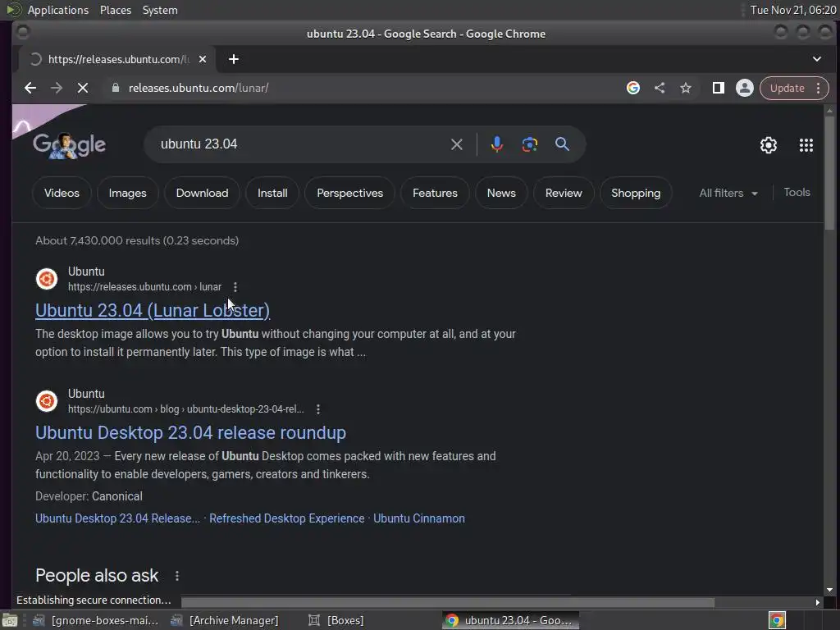Open Ubuntu Desktop 23.04 release roundup
The width and height of the screenshot is (840, 630).
coord(190,433)
